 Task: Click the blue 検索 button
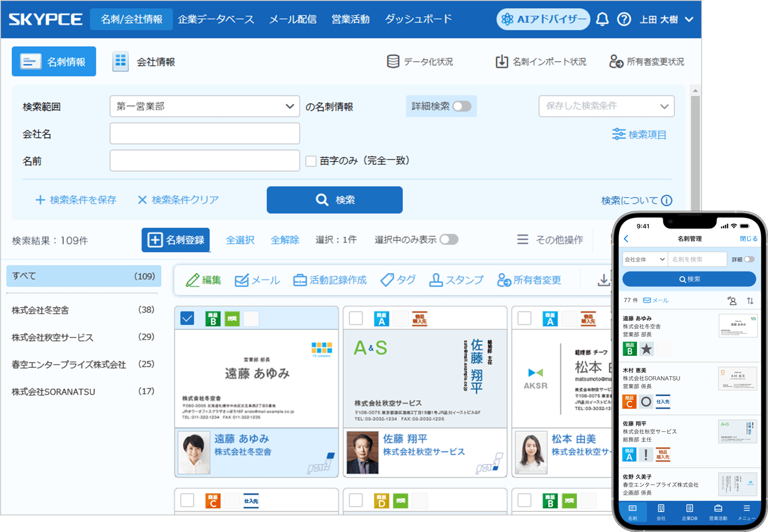pos(335,200)
